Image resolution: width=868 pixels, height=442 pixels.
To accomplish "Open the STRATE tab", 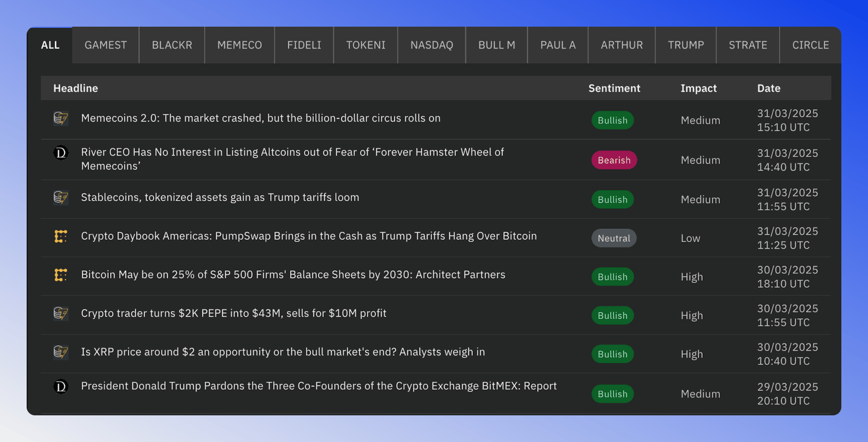I will pos(748,45).
